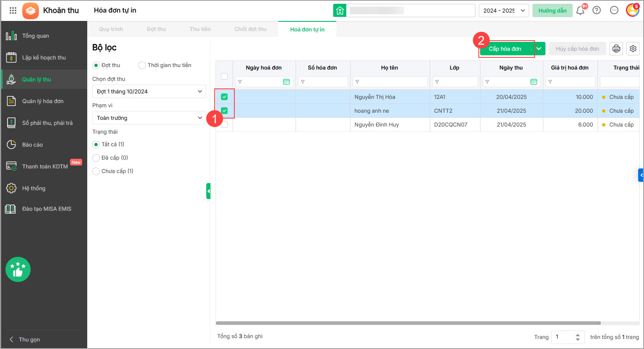Open the app launcher grid icon

[x=13, y=10]
